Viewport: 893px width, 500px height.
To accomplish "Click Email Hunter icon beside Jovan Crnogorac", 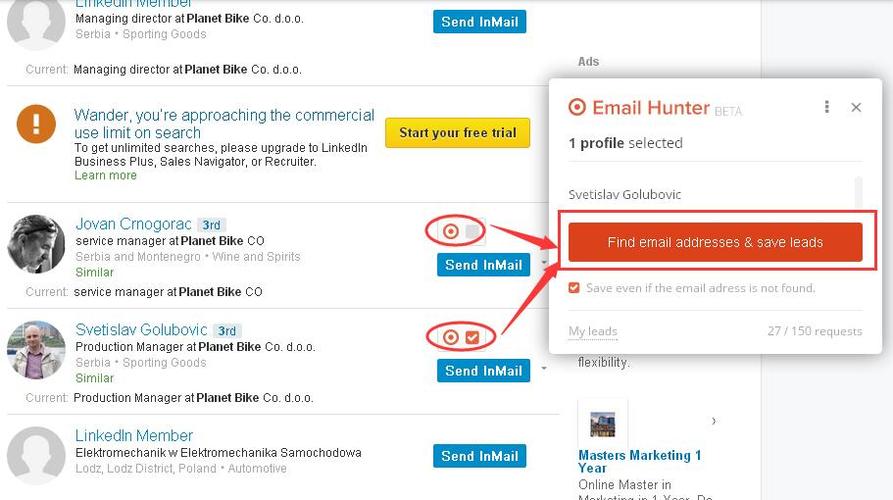I will [451, 231].
